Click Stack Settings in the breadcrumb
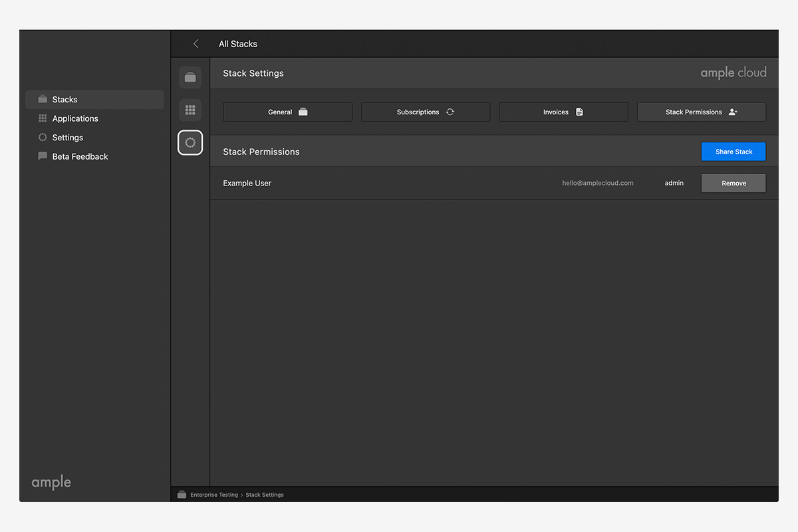This screenshot has height=532, width=798. click(265, 495)
